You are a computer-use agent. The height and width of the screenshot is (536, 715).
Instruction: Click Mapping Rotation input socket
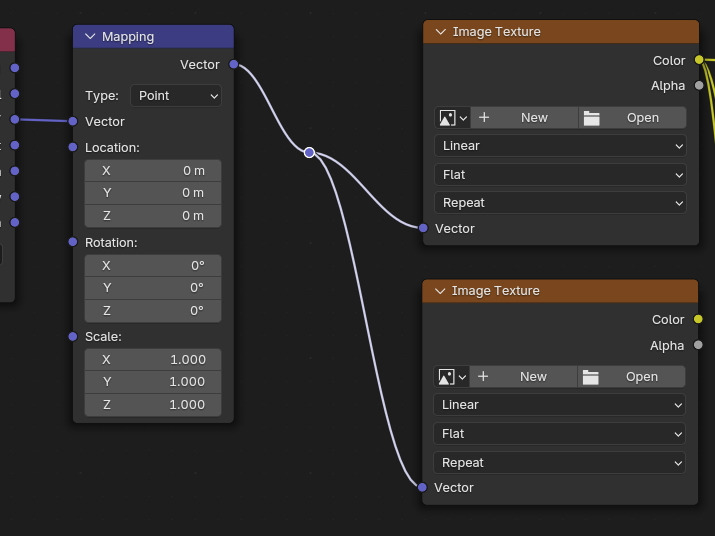click(x=73, y=242)
